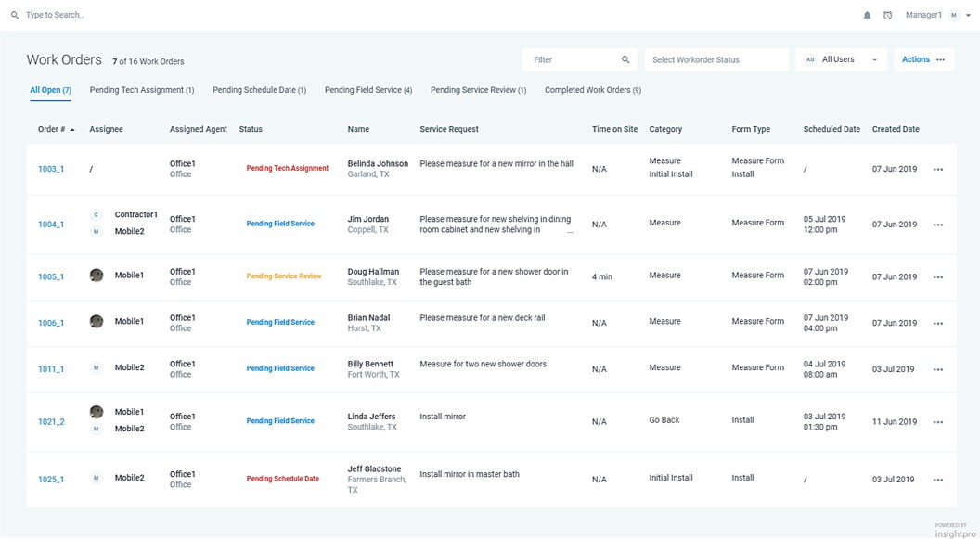
Task: Click the '4 min' time on site value
Action: [602, 277]
